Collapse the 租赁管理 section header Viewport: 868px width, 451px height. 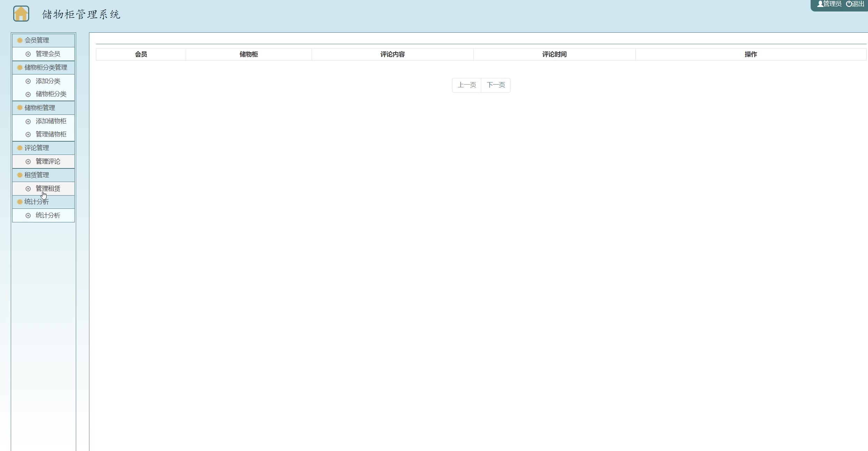(43, 175)
